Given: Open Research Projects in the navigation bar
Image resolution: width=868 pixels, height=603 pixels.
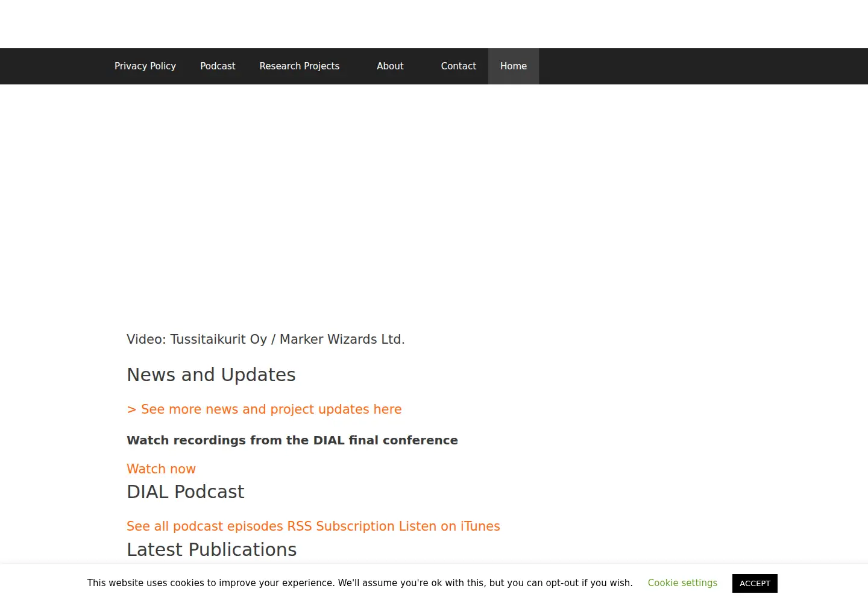Looking at the screenshot, I should [300, 66].
